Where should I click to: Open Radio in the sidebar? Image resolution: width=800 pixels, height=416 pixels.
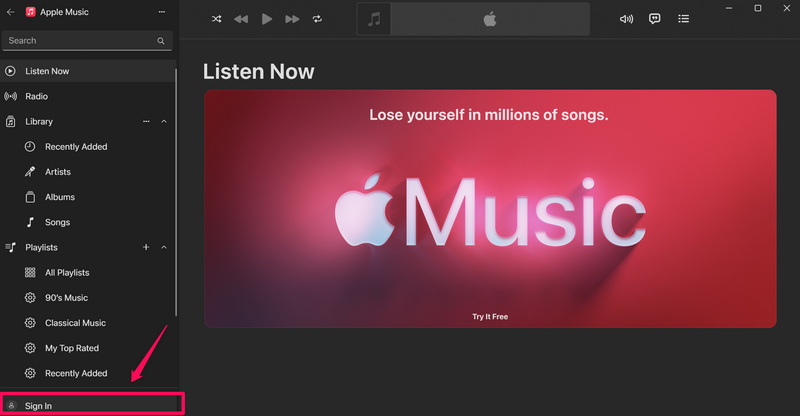(88, 96)
